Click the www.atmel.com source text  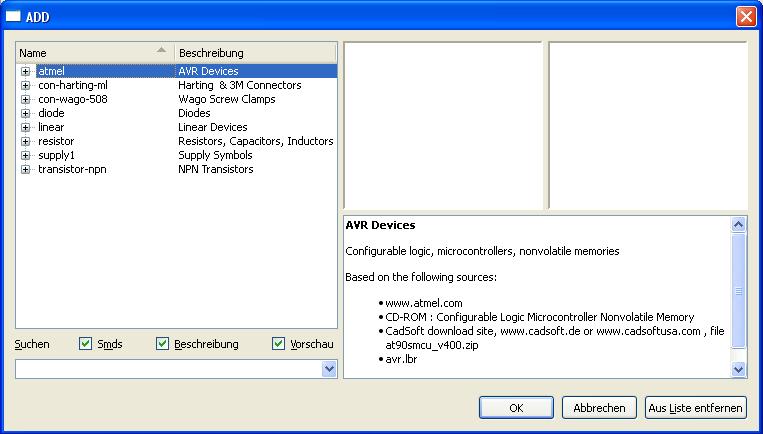pos(423,303)
